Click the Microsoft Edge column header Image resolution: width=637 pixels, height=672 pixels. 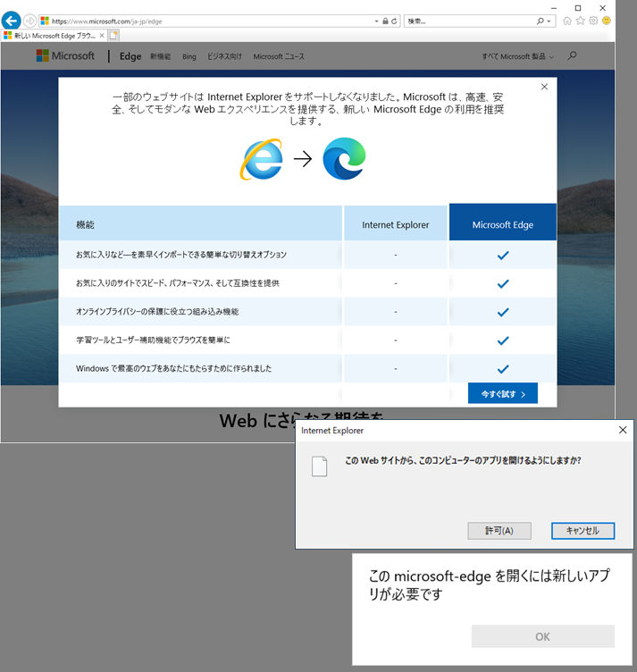502,222
